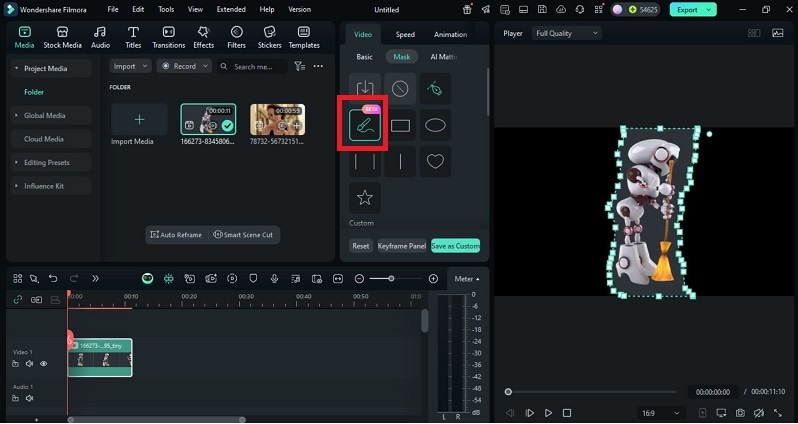Viewport: 798px width, 424px height.
Task: Select the Draw Mask brush tool
Action: coord(364,125)
